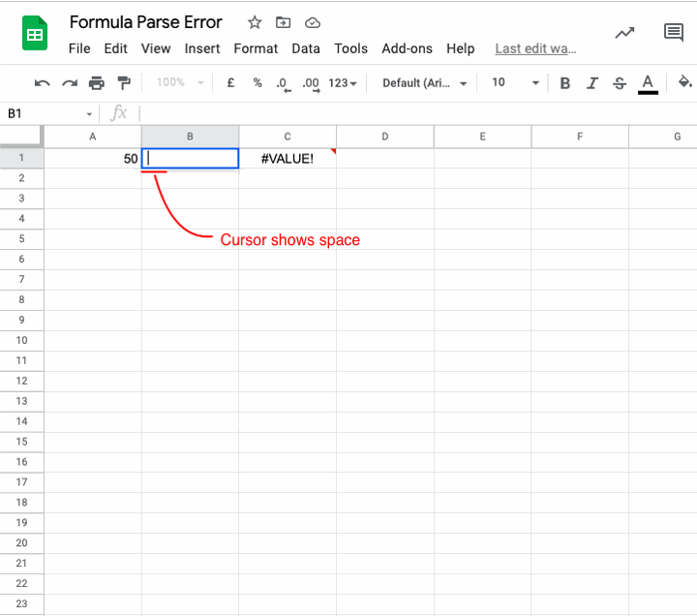The height and width of the screenshot is (616, 697).
Task: Select row 10 header
Action: 21,341
